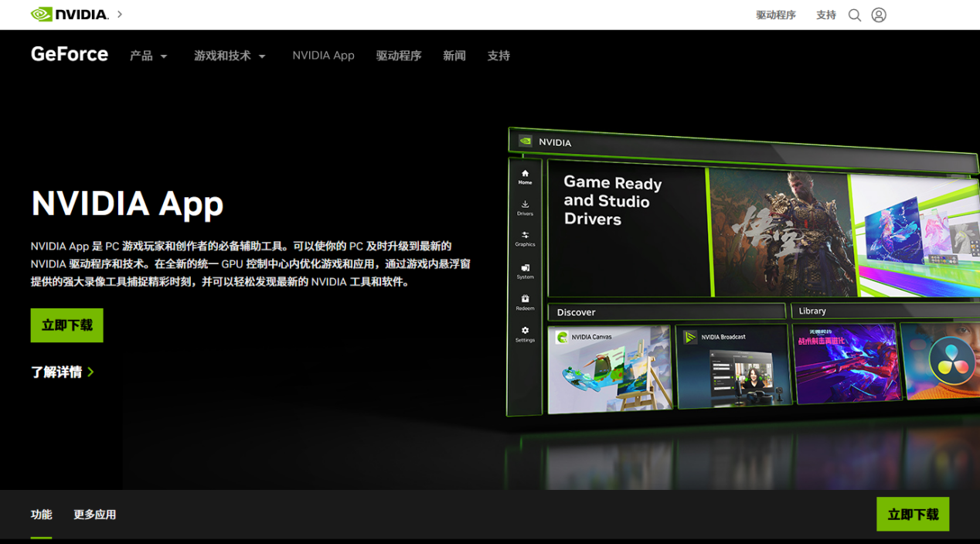Click 驱动程序 link in top bar

(x=776, y=15)
